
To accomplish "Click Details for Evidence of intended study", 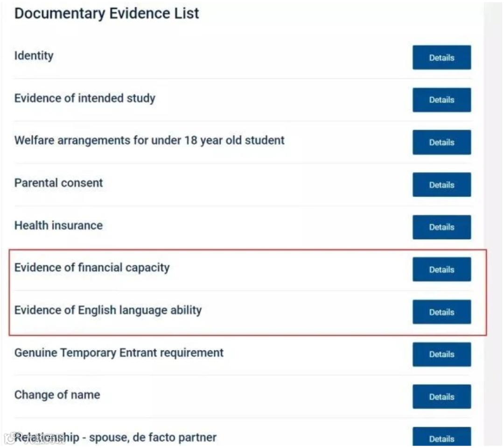I will [x=441, y=100].
